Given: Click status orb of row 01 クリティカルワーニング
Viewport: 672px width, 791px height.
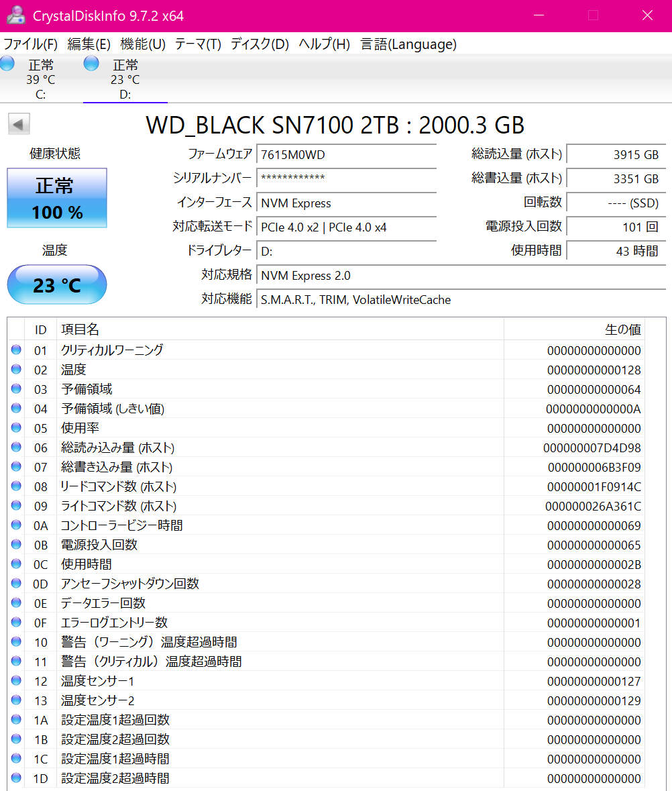Looking at the screenshot, I should pos(16,350).
